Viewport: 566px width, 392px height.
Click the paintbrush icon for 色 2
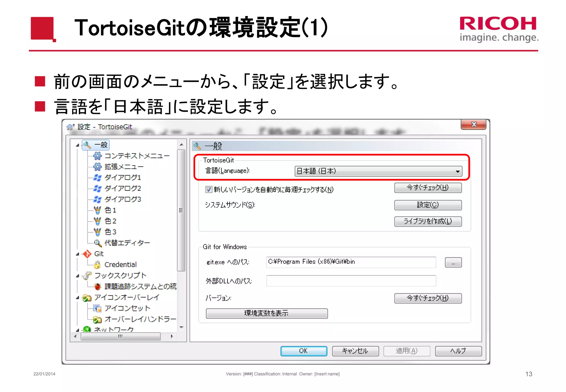(x=97, y=221)
